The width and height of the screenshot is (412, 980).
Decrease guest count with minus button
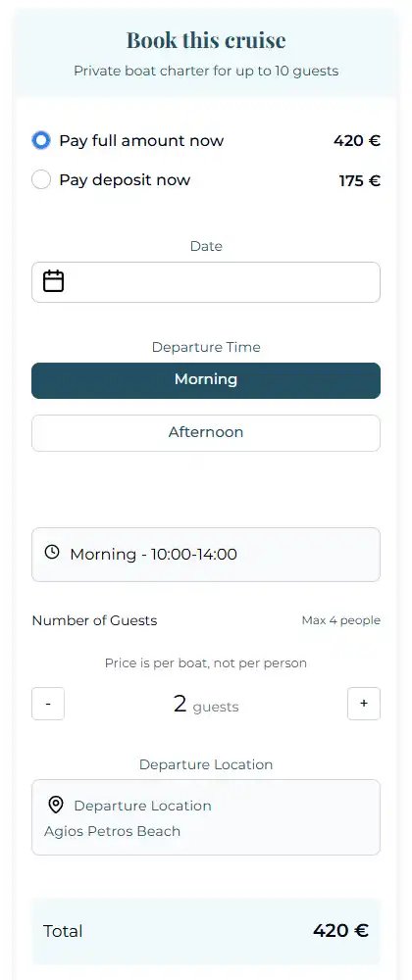tap(48, 704)
